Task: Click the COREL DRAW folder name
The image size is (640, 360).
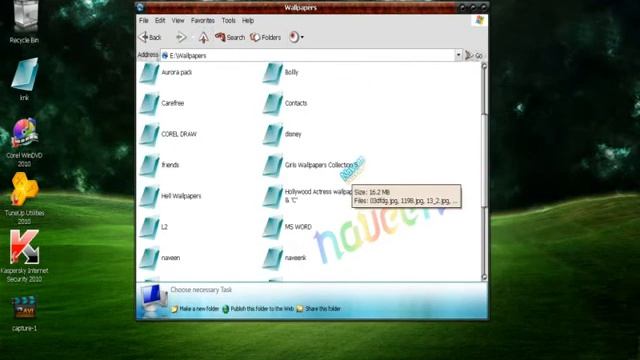Action: [179, 134]
